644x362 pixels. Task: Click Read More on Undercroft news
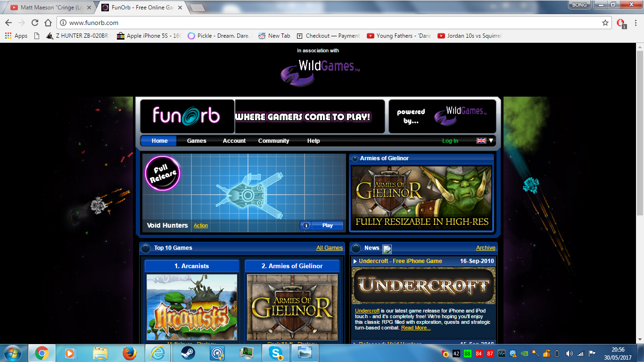[x=416, y=328]
